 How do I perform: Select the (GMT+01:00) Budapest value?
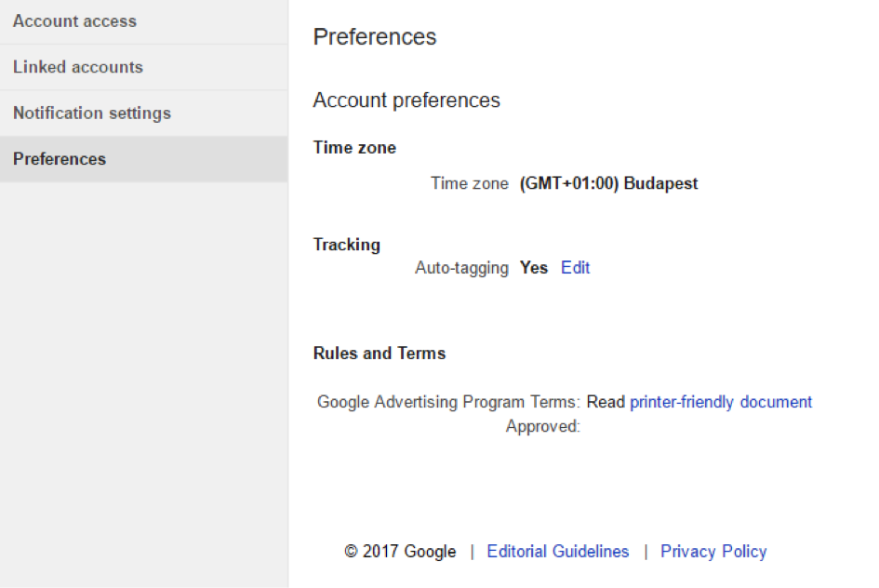pos(609,183)
